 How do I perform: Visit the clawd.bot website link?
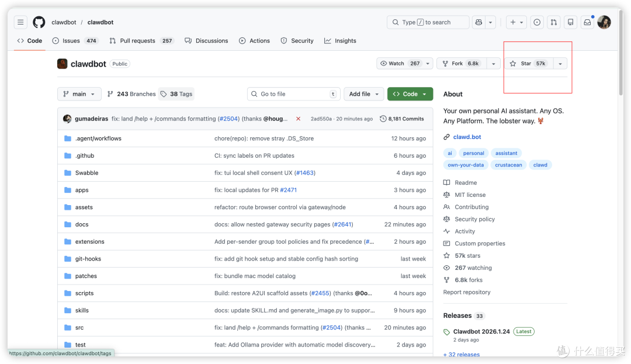click(x=467, y=137)
